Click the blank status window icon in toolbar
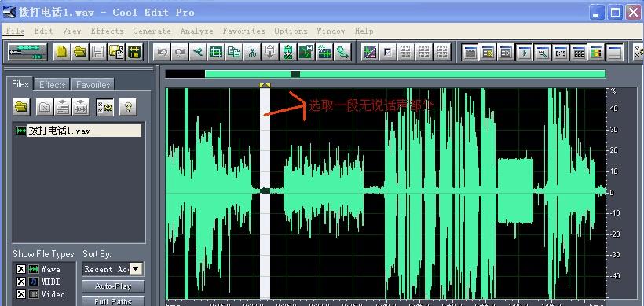This screenshot has width=644, height=306. point(615,52)
